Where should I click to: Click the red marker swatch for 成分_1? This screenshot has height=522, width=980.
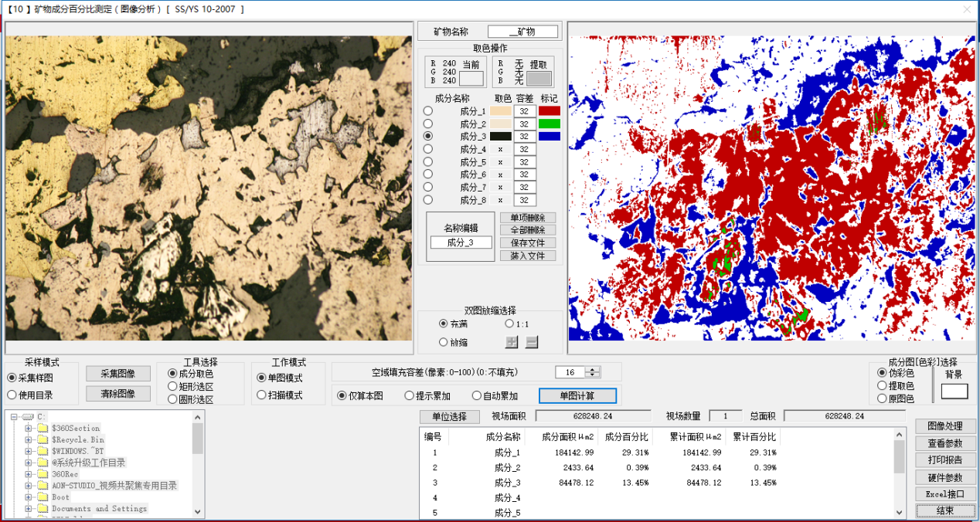tap(549, 111)
